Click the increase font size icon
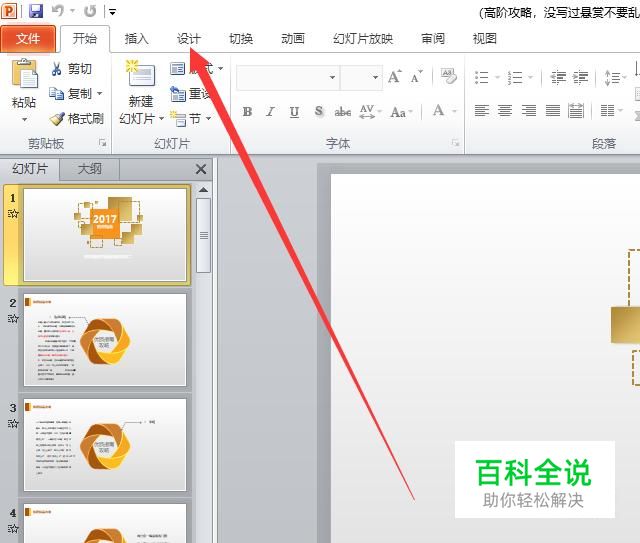 click(x=394, y=77)
